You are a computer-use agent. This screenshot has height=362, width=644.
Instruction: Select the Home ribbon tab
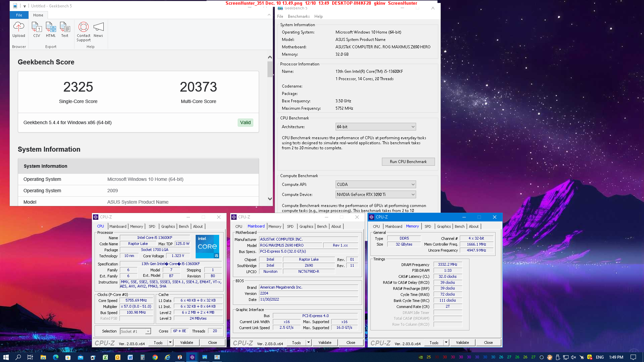(38, 15)
